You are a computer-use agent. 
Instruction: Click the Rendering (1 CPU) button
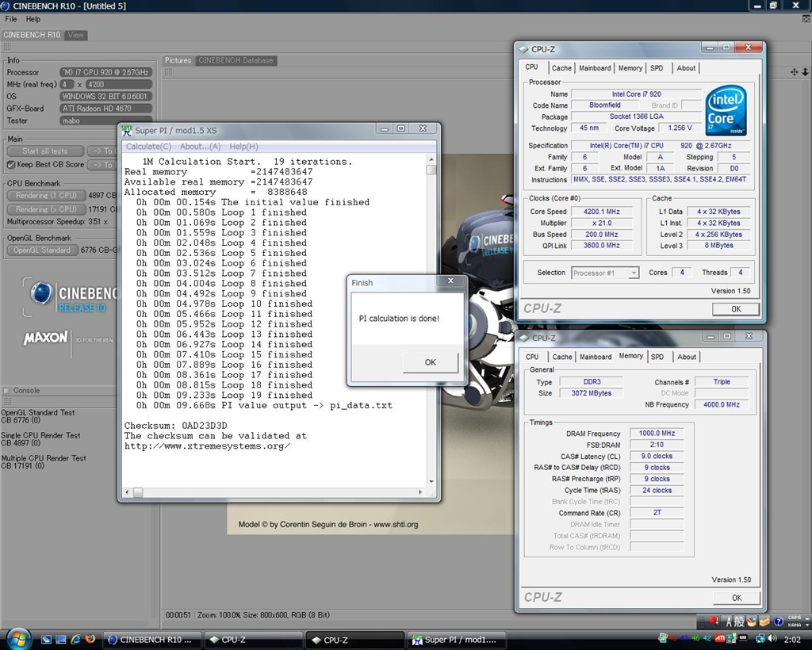46,196
